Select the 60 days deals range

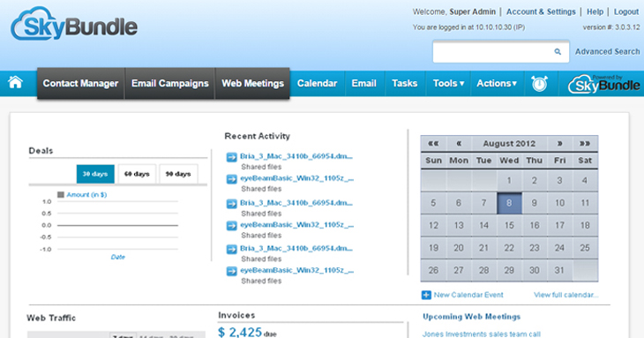tap(137, 174)
